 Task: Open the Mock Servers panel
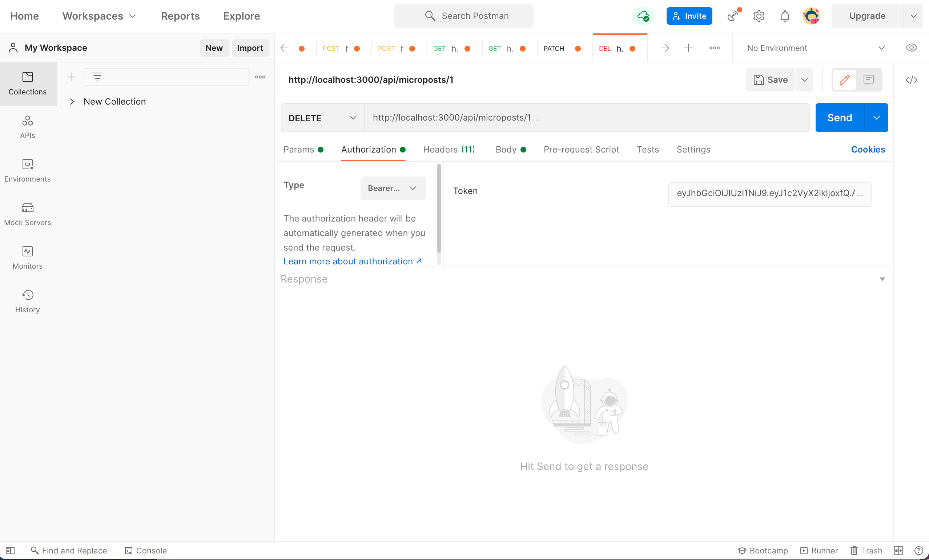[x=27, y=214]
